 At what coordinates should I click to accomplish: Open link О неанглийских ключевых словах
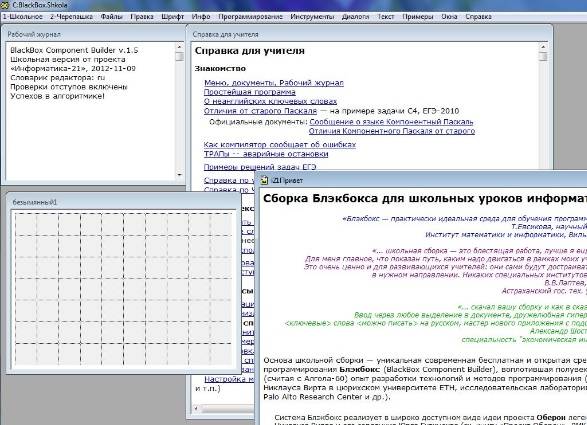[x=270, y=101]
